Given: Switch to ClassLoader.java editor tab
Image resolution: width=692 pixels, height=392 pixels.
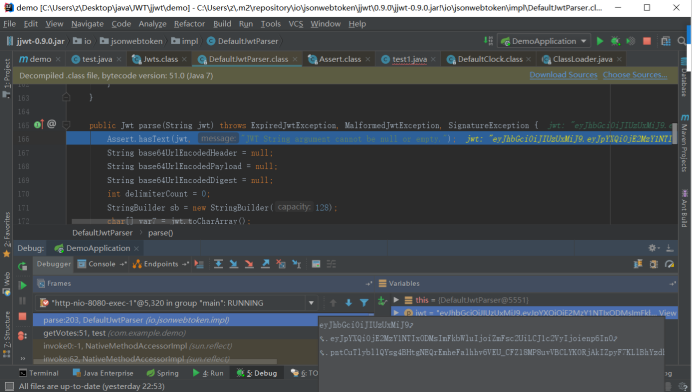Looking at the screenshot, I should [582, 59].
